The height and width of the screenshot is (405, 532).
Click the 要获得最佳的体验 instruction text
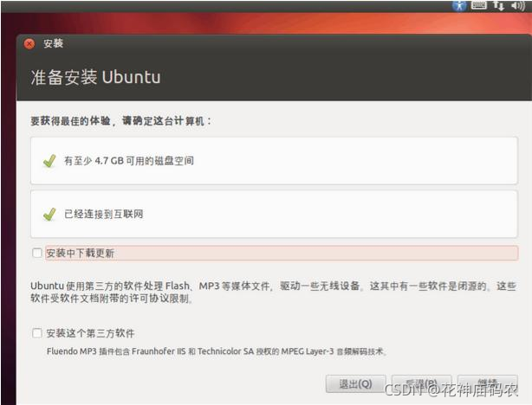point(120,120)
